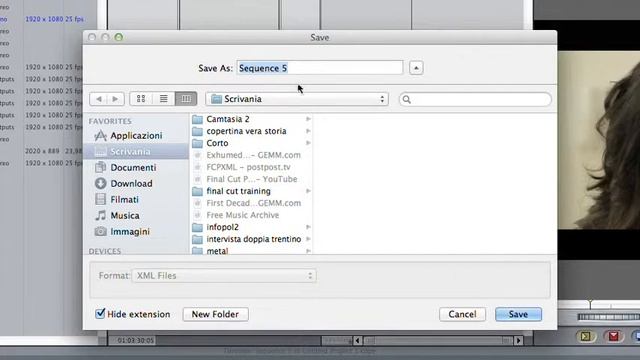Open the Format XML Files dropdown

224,276
